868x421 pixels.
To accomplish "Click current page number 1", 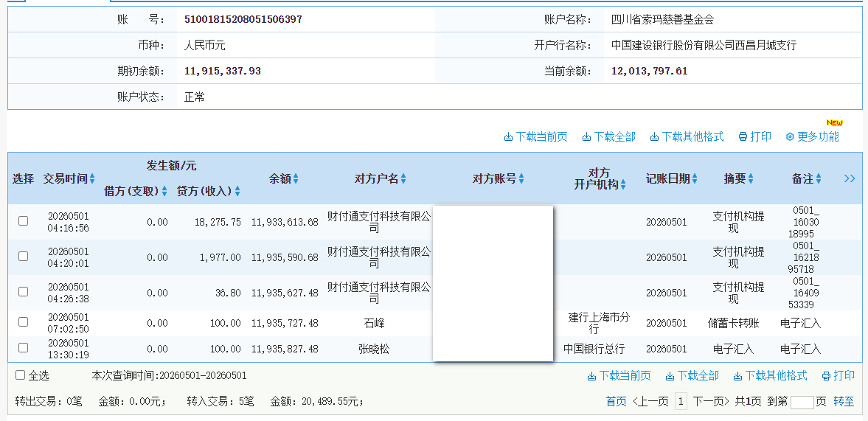I will click(x=681, y=402).
